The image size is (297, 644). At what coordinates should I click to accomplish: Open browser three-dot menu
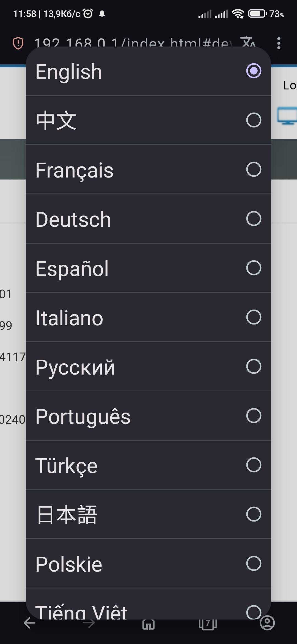coord(279,43)
